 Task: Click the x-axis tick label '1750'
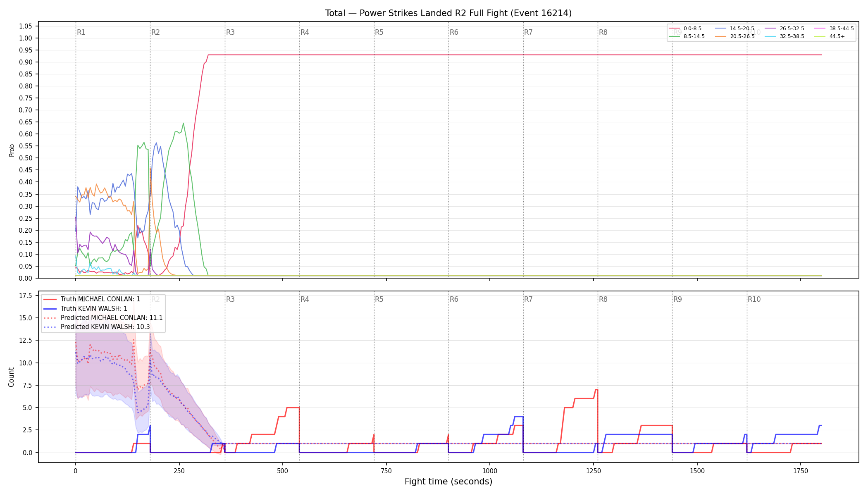(801, 471)
